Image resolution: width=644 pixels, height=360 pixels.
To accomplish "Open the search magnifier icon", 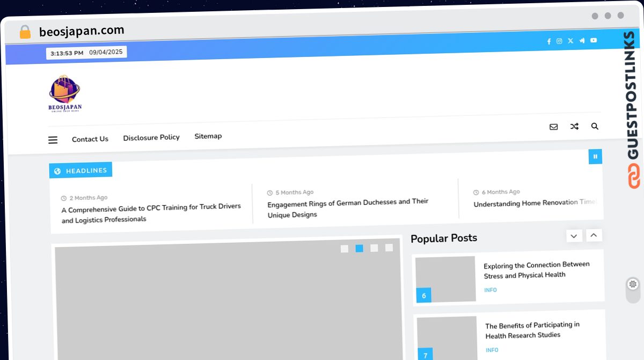I will pyautogui.click(x=595, y=126).
